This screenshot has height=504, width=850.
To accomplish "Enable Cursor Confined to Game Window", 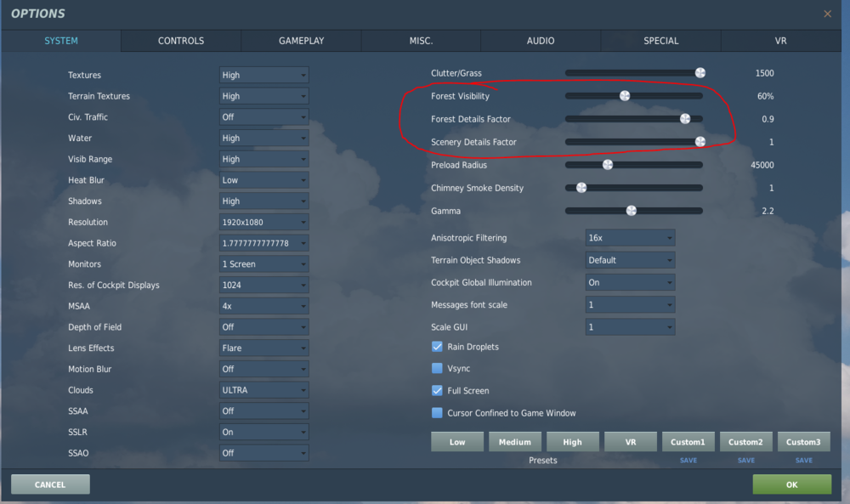I will 437,413.
